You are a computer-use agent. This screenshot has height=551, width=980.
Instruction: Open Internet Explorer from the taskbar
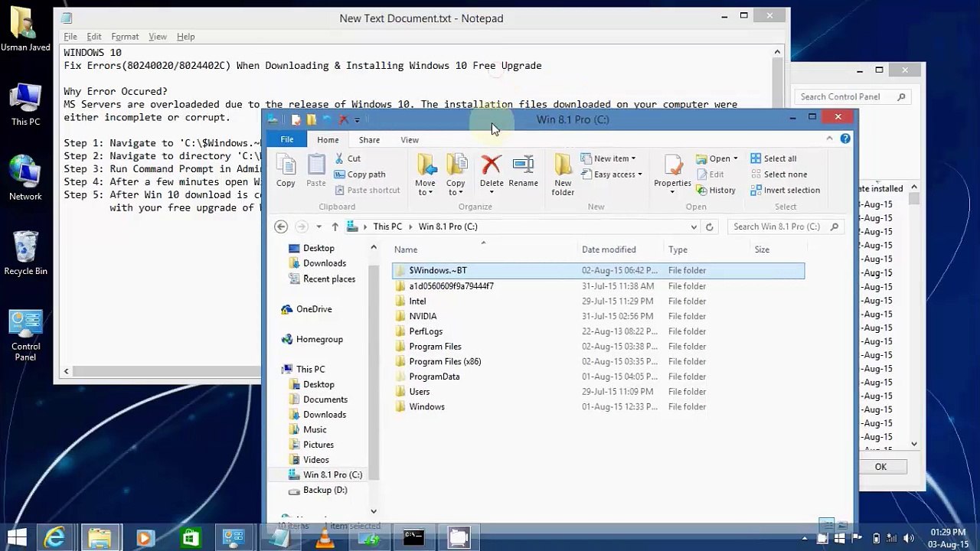point(54,538)
